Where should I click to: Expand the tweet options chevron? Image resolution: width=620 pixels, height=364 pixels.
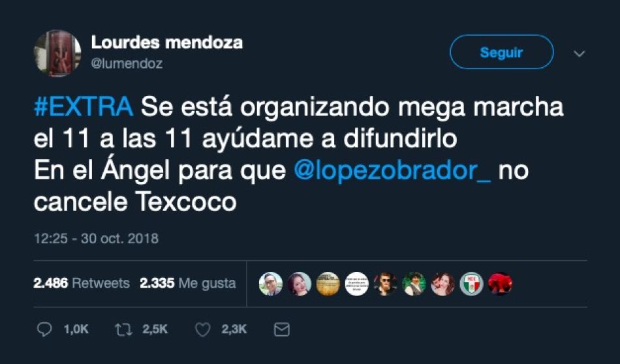[x=580, y=53]
